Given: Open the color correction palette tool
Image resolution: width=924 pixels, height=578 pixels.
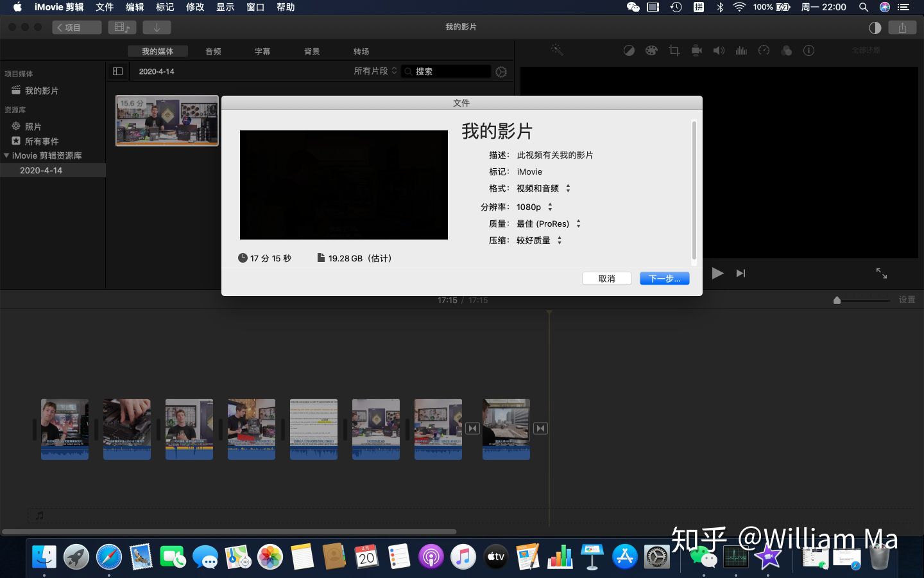Looking at the screenshot, I should [x=651, y=50].
